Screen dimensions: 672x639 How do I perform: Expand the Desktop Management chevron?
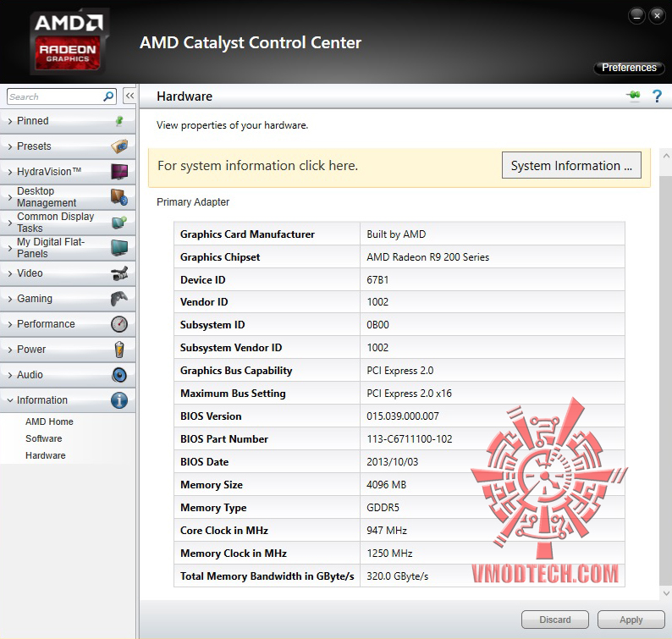click(10, 197)
